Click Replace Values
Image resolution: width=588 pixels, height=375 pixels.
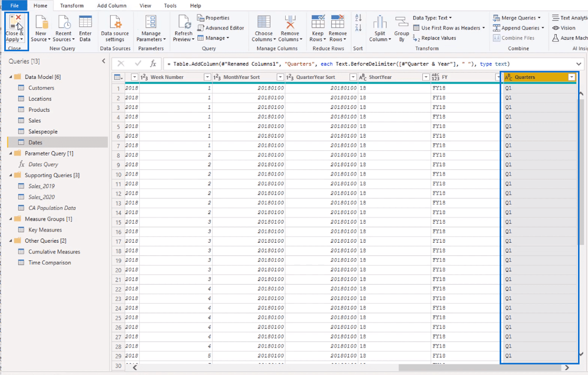coord(435,38)
